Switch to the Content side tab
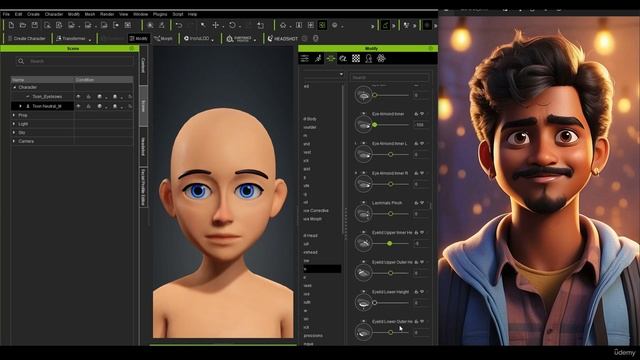 (143, 65)
